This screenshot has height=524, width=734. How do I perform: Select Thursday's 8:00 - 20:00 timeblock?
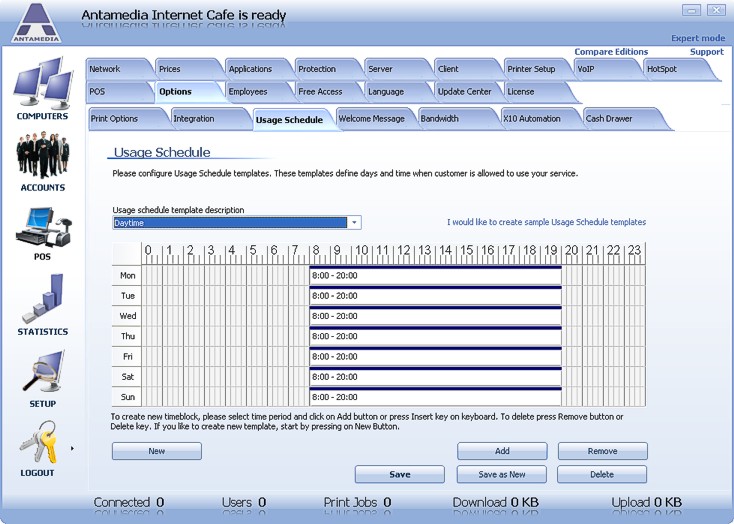435,336
